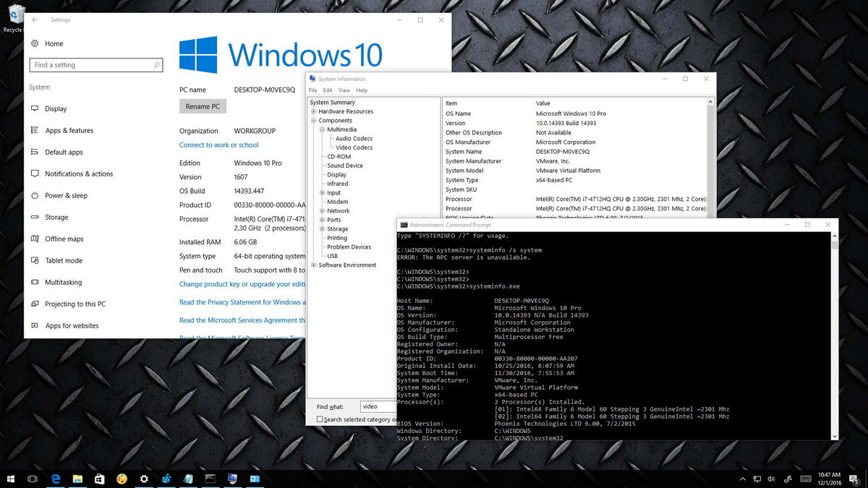Select the Multitasking icon
Image resolution: width=868 pixels, height=488 pixels.
click(x=35, y=283)
